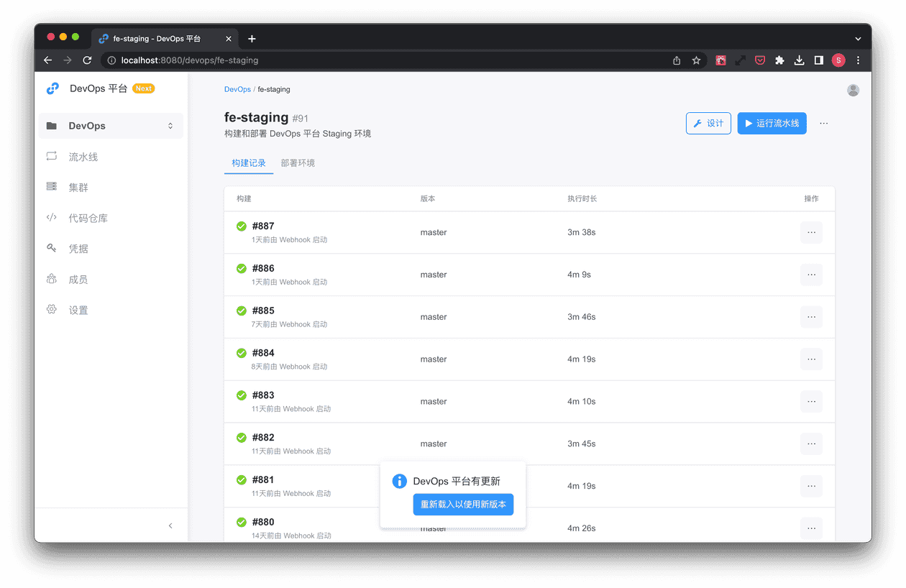Switch to the 部署环境 tab
Screen dimensions: 906x588
pos(298,163)
